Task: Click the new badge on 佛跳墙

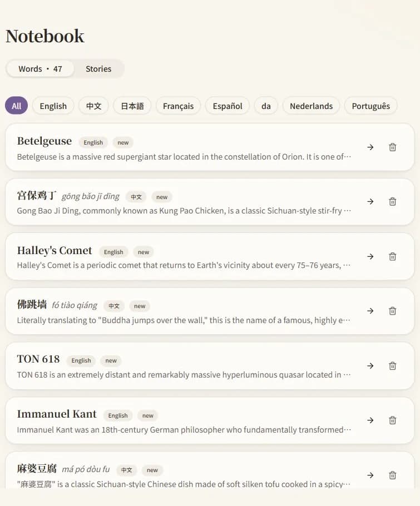Action: click(140, 306)
